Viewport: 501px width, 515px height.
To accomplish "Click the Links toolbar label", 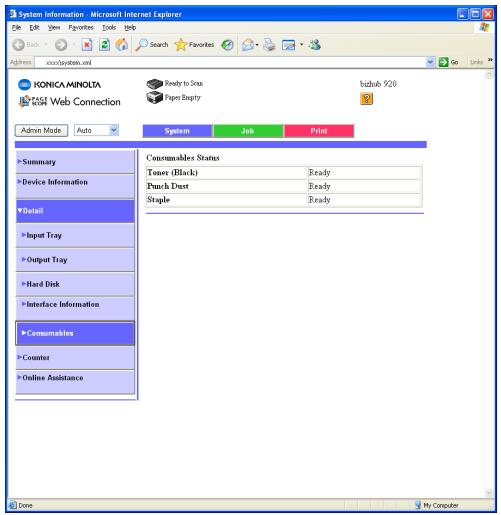I will click(476, 62).
